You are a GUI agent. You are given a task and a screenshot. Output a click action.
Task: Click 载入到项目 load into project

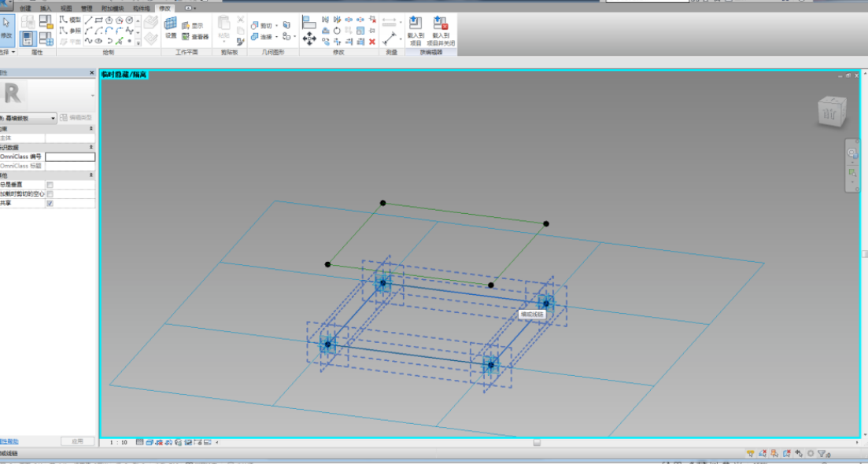[x=416, y=31]
